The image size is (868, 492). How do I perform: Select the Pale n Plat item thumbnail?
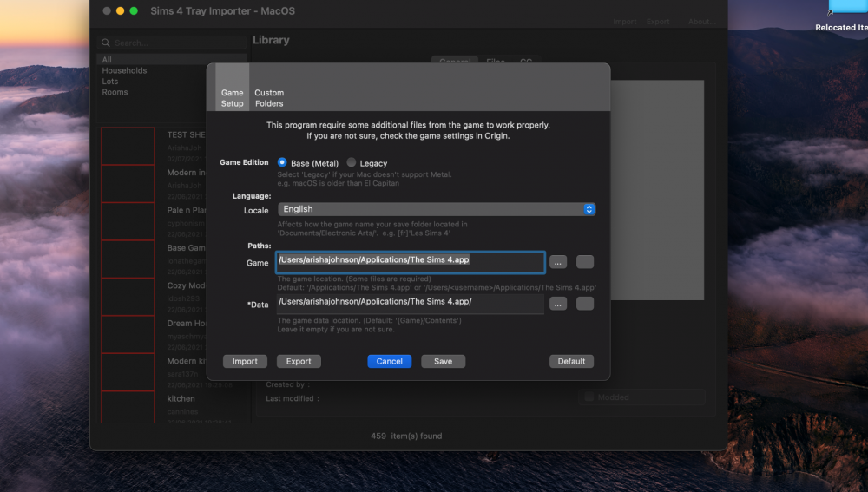[128, 221]
